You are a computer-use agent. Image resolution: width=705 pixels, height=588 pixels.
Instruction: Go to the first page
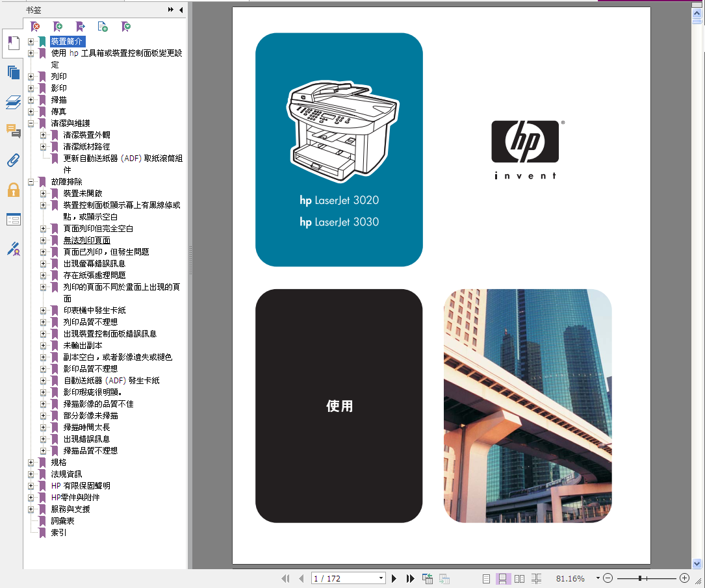pyautogui.click(x=285, y=578)
